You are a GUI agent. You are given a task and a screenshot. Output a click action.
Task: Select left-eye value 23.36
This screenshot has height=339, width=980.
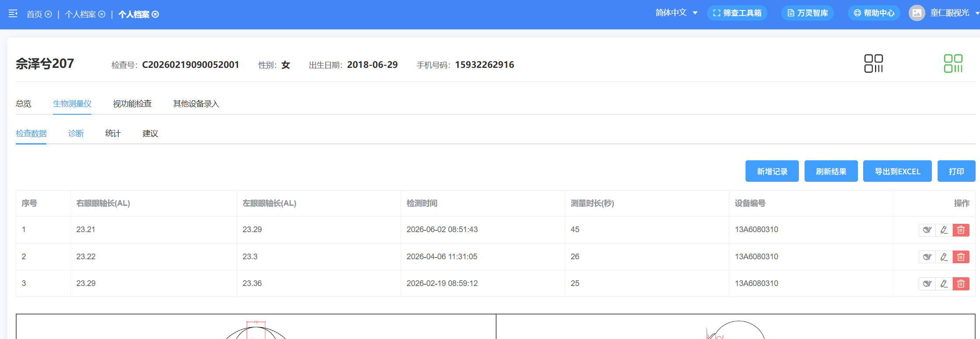coord(252,283)
